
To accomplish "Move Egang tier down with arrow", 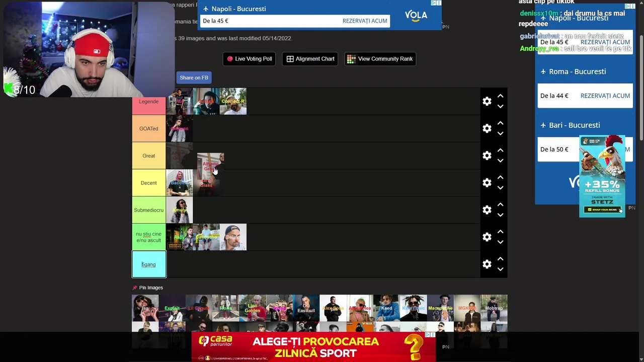I will point(500,269).
